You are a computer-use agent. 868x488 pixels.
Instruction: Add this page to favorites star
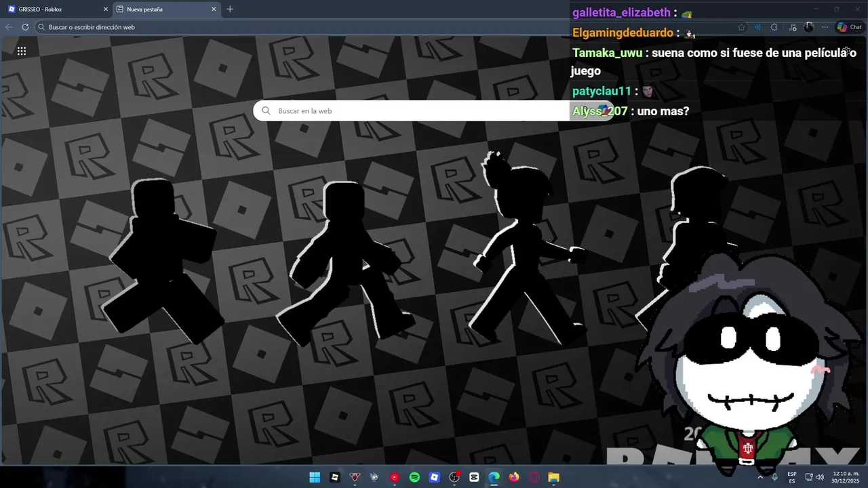click(x=741, y=27)
